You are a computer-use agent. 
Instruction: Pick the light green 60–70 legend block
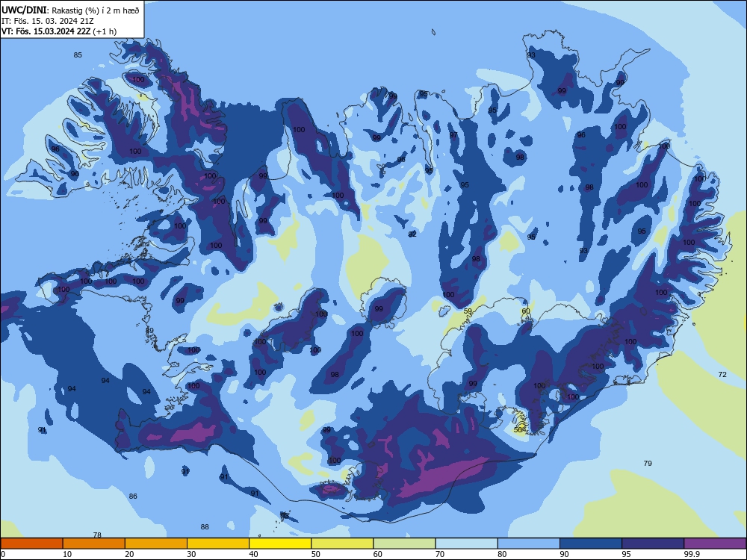click(404, 544)
